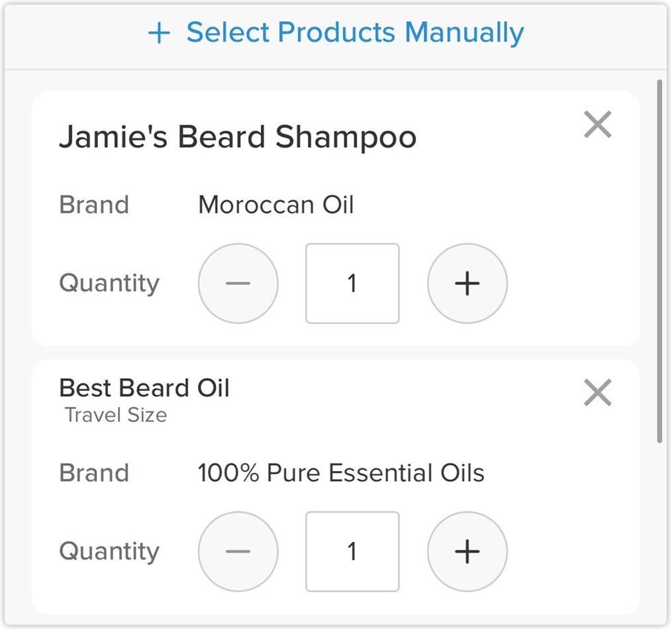The width and height of the screenshot is (672, 630).
Task: Click the 100% Pure Essential Oils brand name
Action: click(x=341, y=473)
